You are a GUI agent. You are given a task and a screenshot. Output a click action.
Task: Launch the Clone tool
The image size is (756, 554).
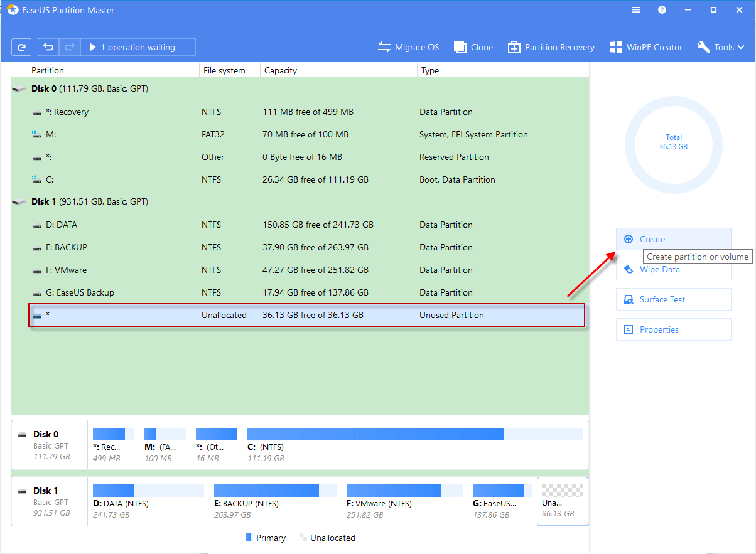point(473,47)
